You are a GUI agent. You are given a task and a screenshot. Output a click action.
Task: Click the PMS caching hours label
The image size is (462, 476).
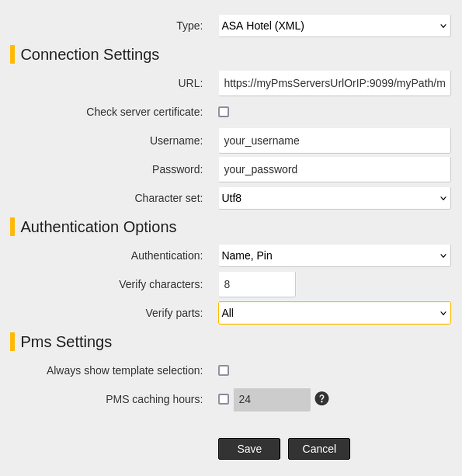(x=154, y=399)
